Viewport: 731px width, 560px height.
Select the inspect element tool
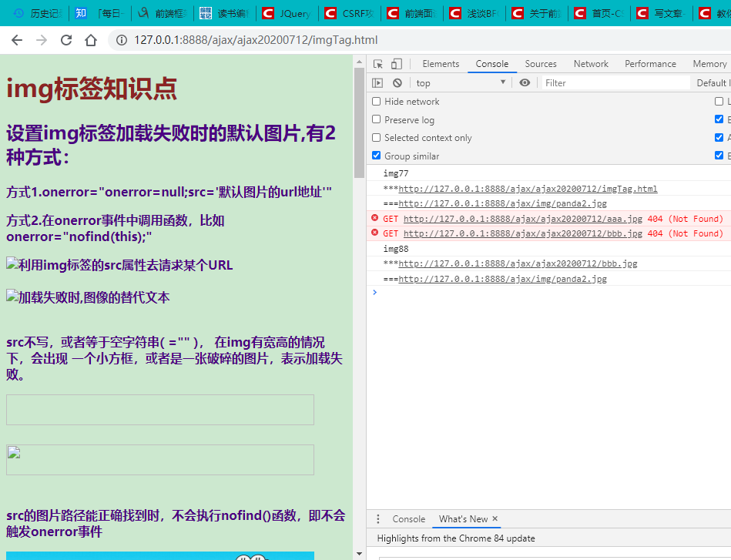(x=377, y=63)
